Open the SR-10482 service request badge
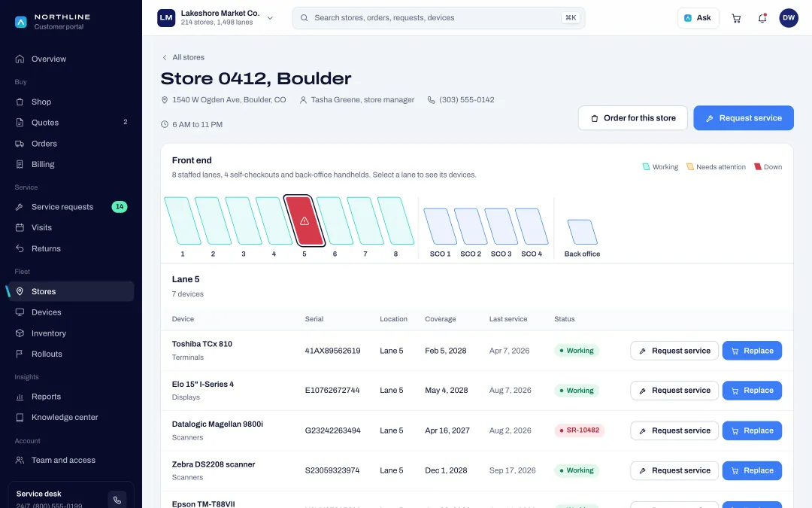The width and height of the screenshot is (812, 508). pos(579,430)
